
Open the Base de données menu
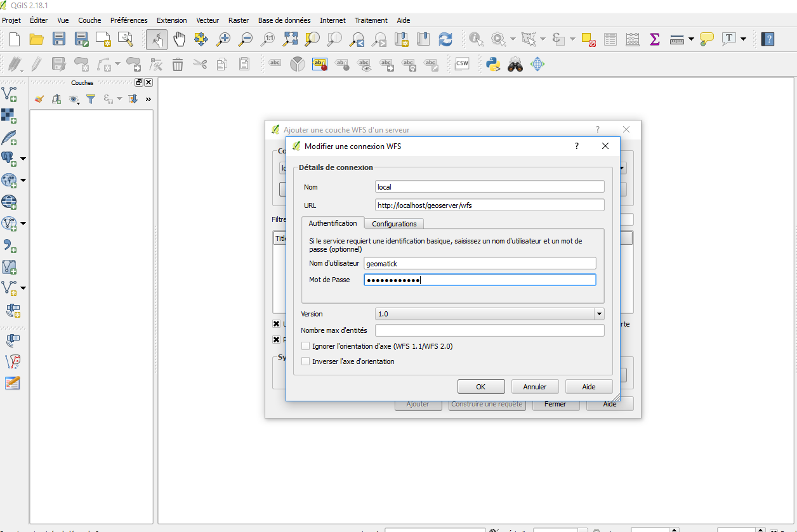click(284, 20)
